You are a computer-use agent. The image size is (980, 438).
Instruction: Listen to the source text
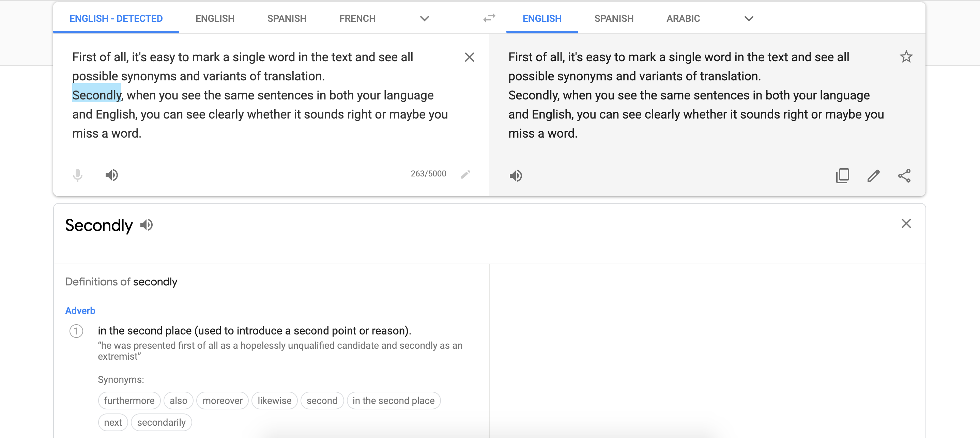111,175
